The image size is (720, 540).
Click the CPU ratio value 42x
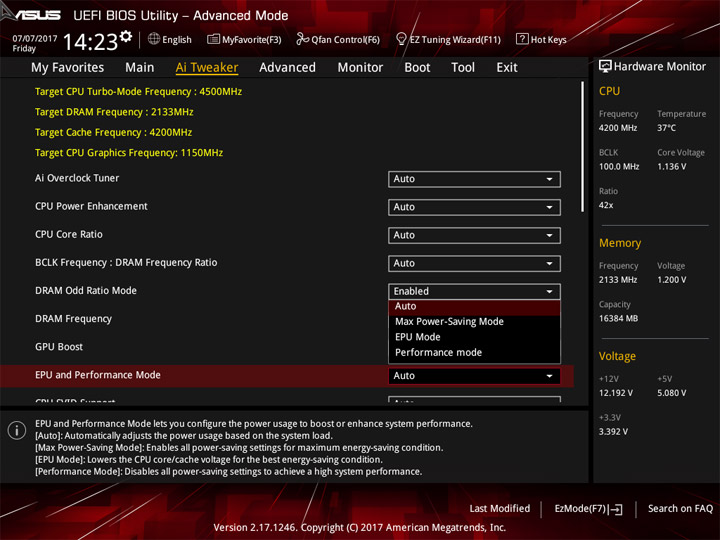pyautogui.click(x=606, y=206)
